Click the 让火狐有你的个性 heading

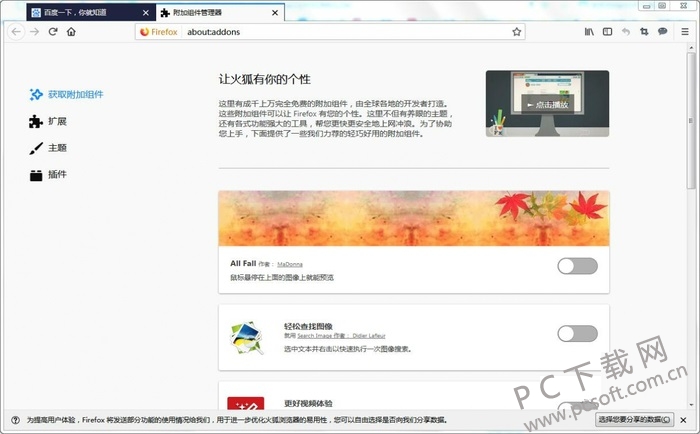(264, 79)
